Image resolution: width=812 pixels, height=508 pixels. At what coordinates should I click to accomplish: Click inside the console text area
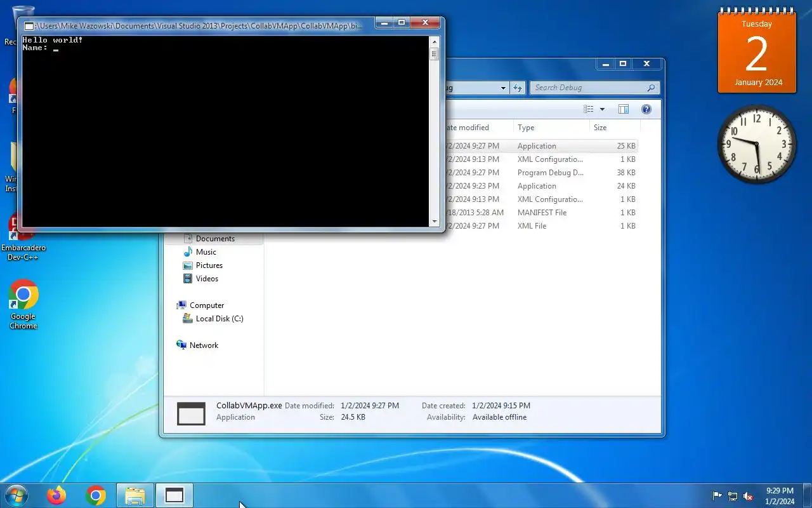[x=225, y=131]
